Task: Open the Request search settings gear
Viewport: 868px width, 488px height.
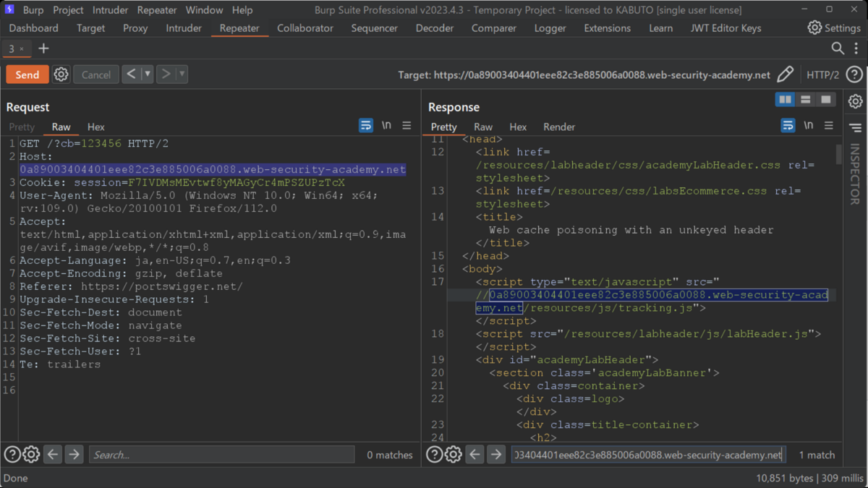Action: point(31,455)
